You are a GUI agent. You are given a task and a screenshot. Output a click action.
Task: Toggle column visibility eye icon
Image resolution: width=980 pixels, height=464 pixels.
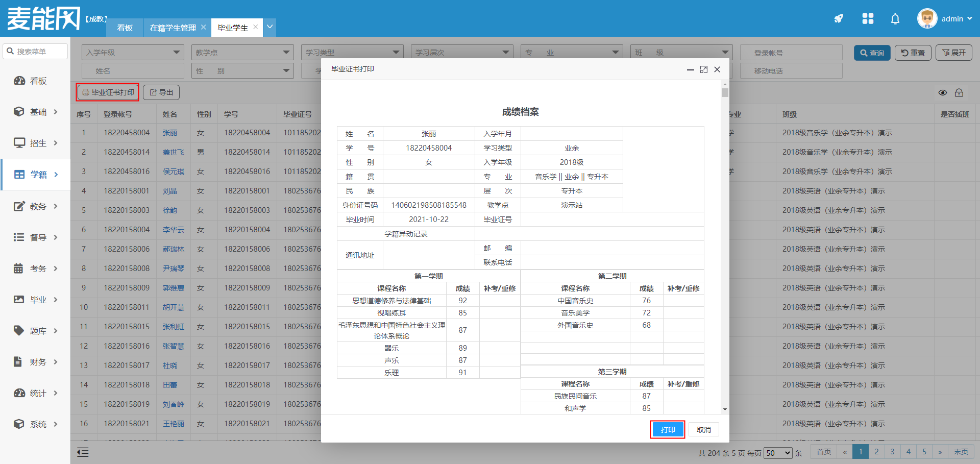pos(943,93)
